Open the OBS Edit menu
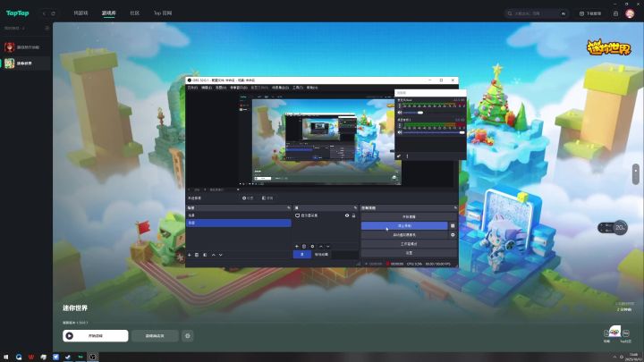This screenshot has width=644, height=362. [207, 88]
